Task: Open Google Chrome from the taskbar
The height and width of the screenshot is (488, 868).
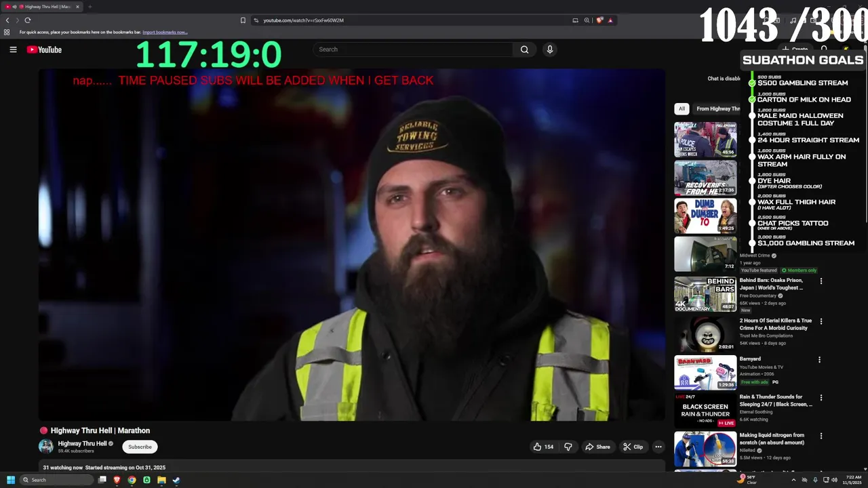Action: coord(132,480)
